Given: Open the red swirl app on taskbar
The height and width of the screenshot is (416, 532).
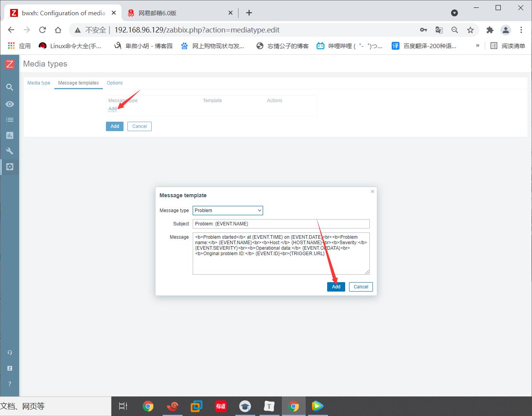Looking at the screenshot, I should (x=172, y=406).
